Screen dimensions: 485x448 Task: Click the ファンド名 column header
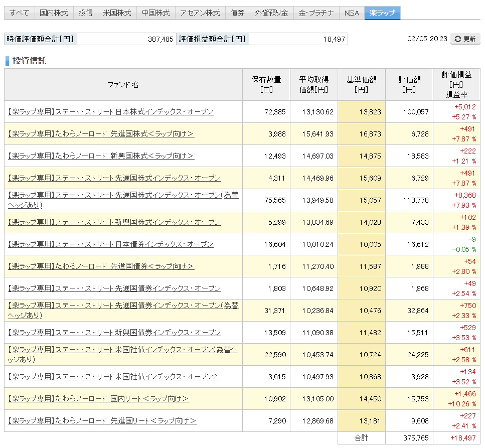coord(123,84)
